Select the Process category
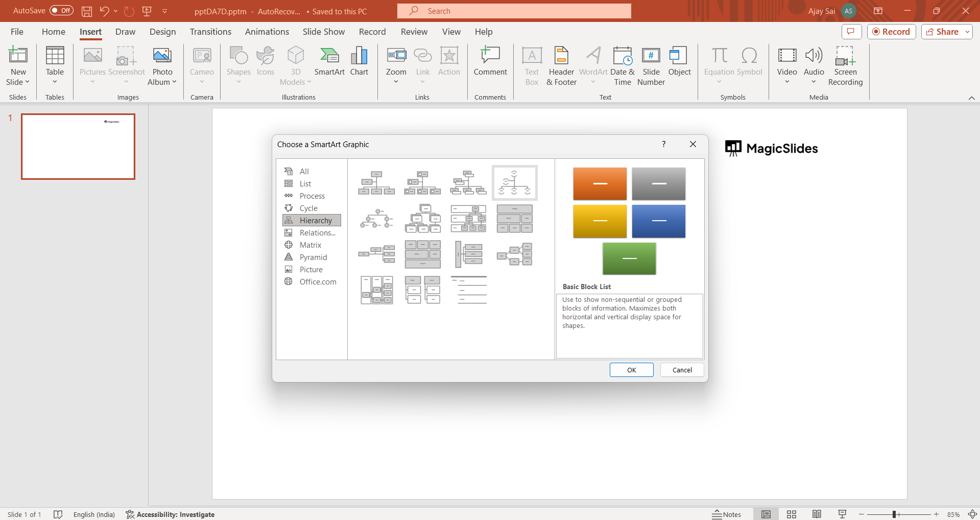980x520 pixels. coord(312,196)
